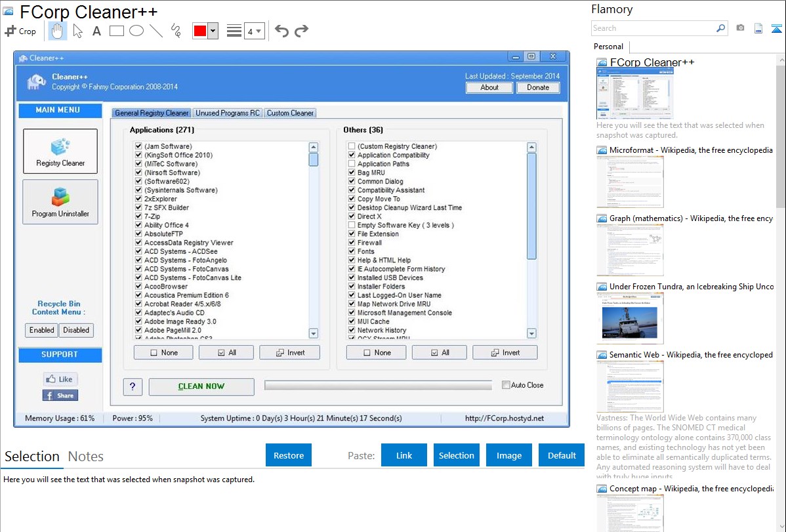Screen dimensions: 786x532
Task: Click the Facebook Like button
Action: [60, 379]
